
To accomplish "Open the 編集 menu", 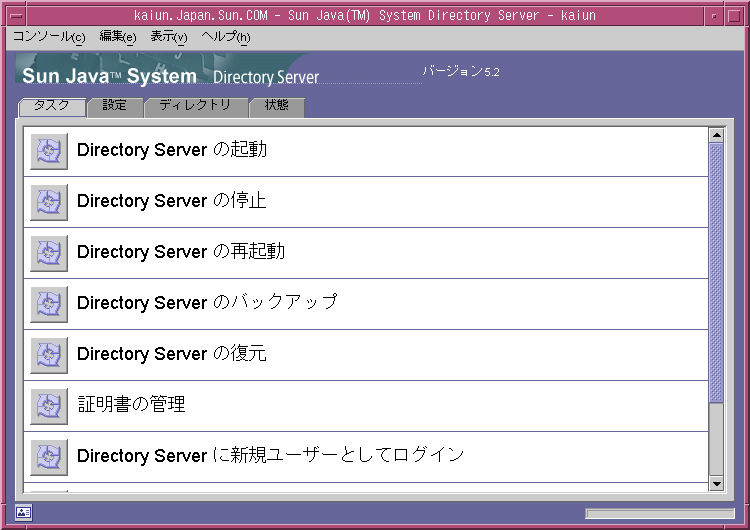I will [118, 37].
